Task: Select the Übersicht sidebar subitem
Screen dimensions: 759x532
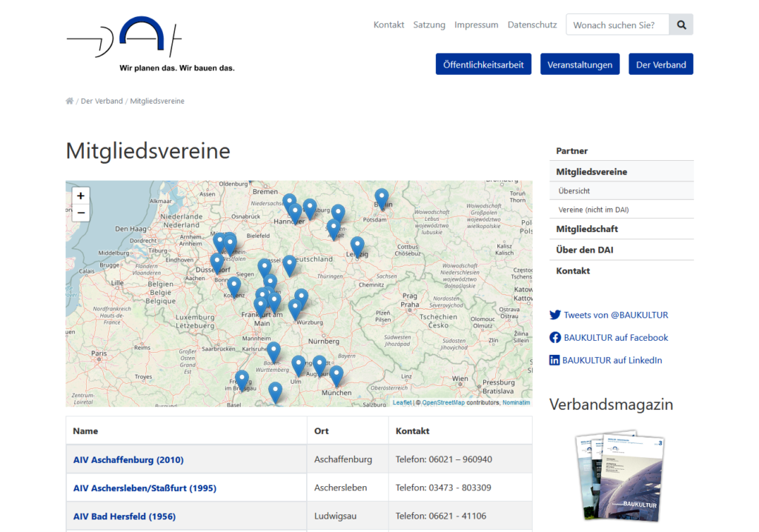Action: pos(622,190)
